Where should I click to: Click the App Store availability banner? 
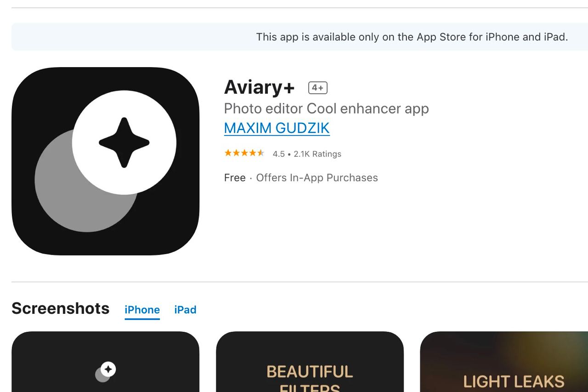(x=300, y=37)
